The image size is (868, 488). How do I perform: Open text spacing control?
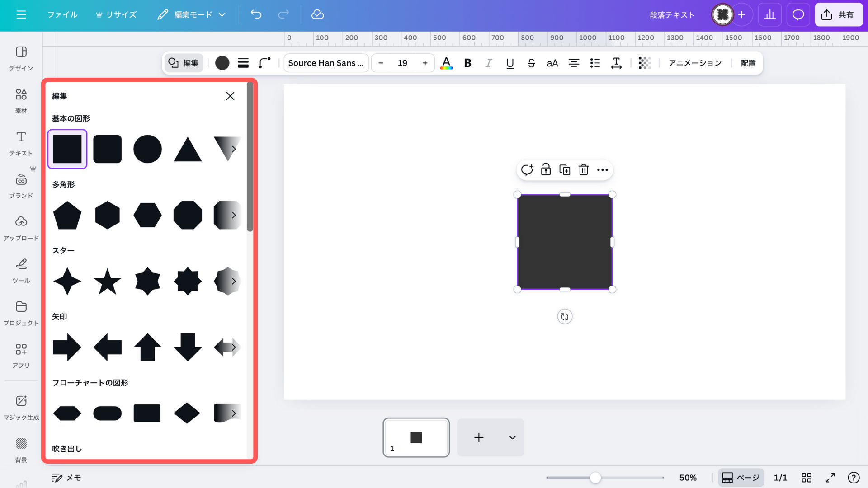click(616, 63)
